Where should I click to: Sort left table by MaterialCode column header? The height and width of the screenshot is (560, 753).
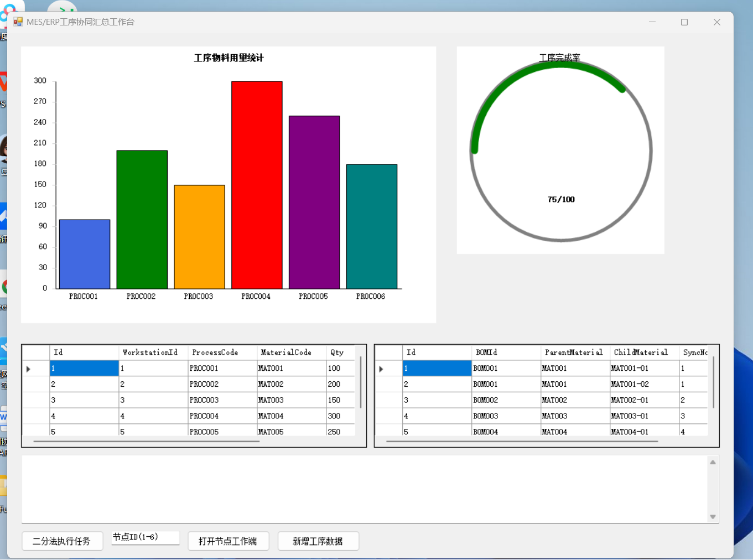[292, 352]
